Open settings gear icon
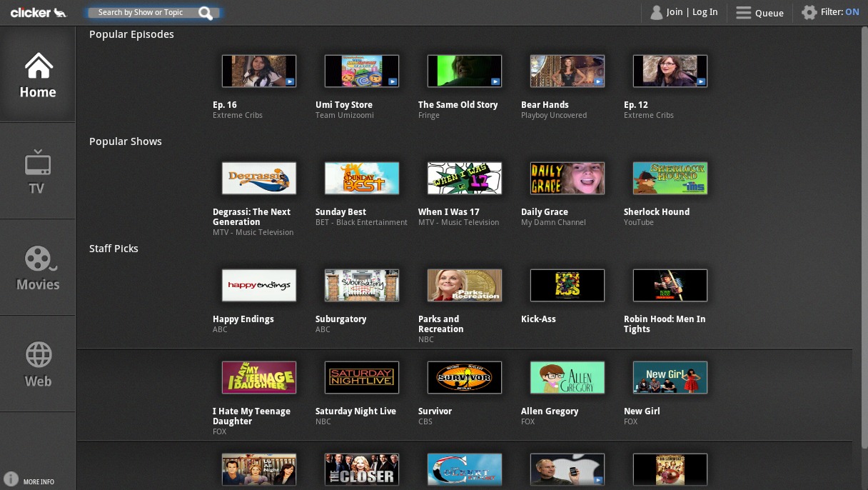868x490 pixels. coord(809,12)
